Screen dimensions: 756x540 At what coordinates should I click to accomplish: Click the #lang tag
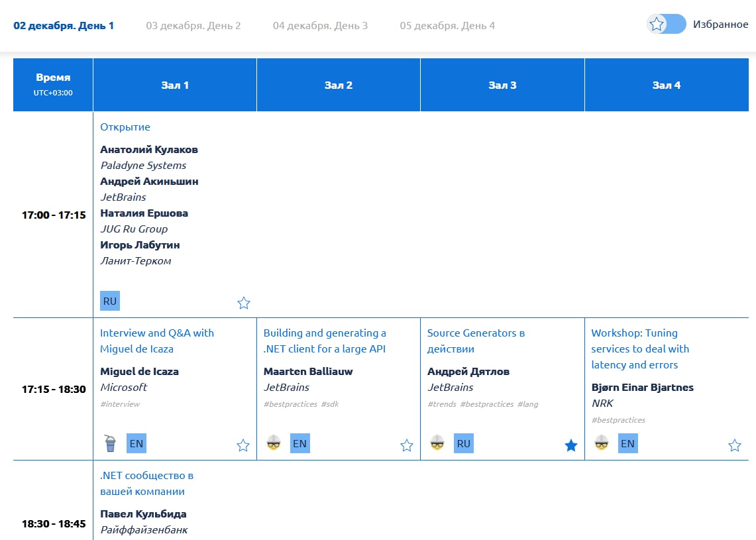click(528, 404)
